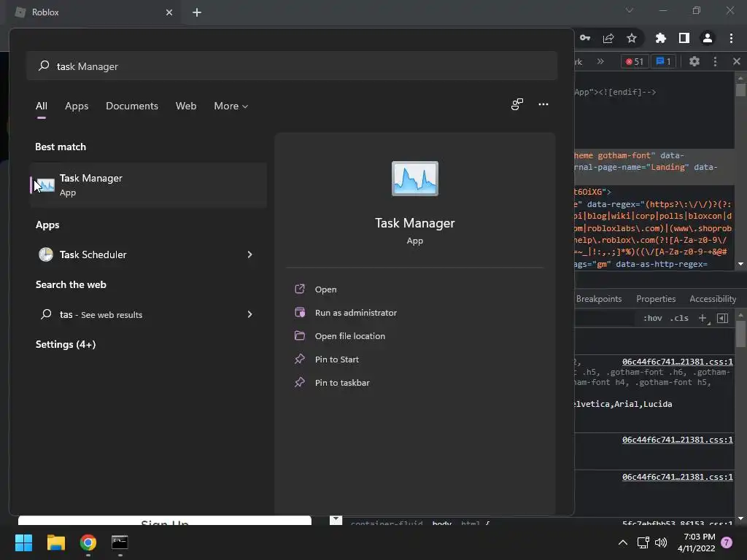Select the All search tab
This screenshot has height=560, width=747.
point(42,106)
